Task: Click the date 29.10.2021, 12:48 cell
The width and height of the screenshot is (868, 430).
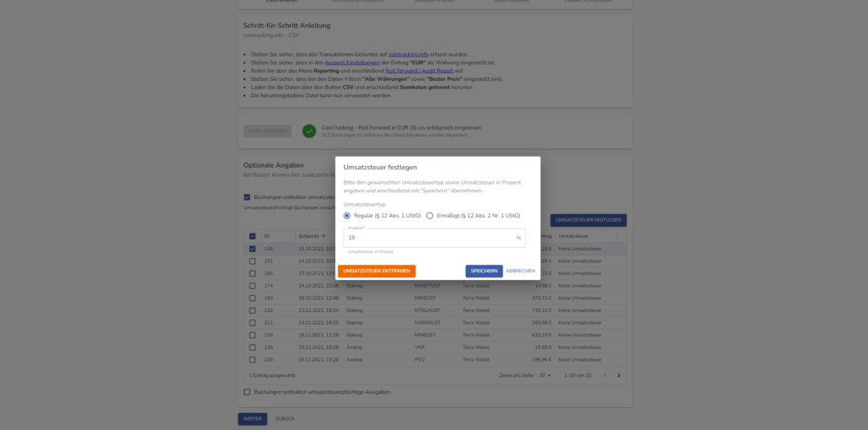Action: pos(319,298)
